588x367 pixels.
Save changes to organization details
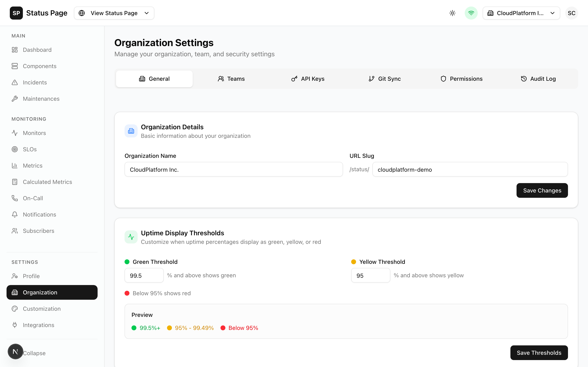pos(542,190)
